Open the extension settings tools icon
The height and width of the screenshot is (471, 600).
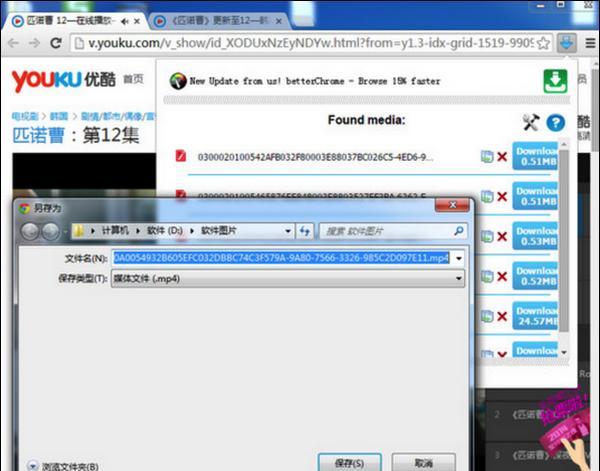click(x=531, y=122)
